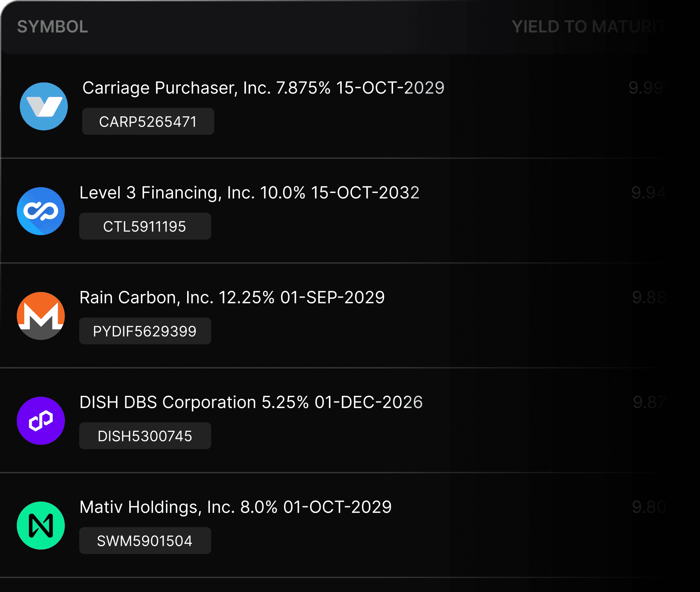Select the PYDIF5629399 ticker badge
Image resolution: width=700 pixels, height=592 pixels.
click(x=145, y=331)
